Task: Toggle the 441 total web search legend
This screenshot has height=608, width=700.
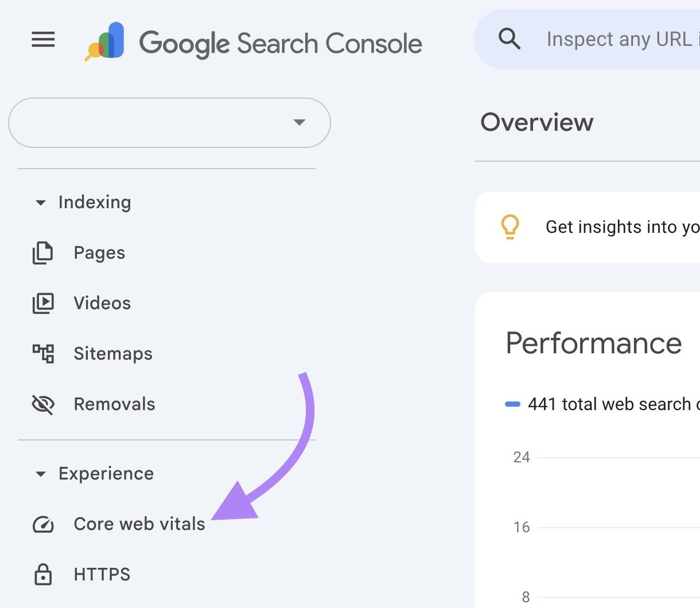Action: (602, 404)
